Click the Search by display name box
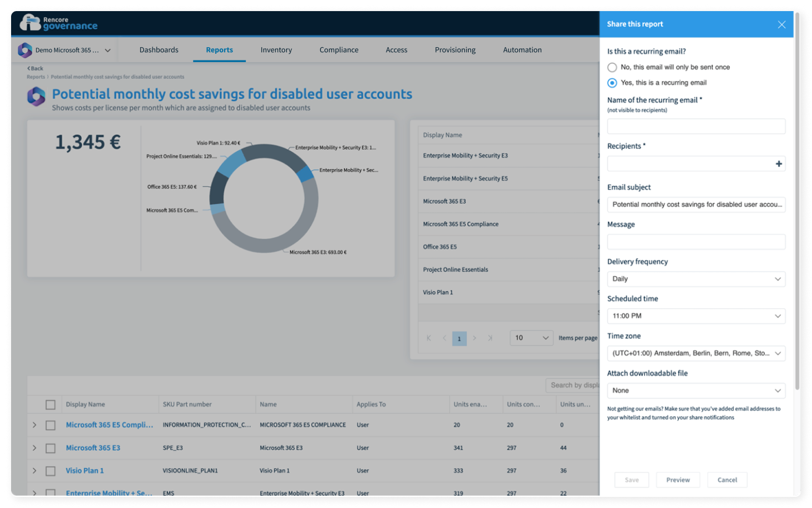Viewport: 812px width, 508px height. (572, 385)
